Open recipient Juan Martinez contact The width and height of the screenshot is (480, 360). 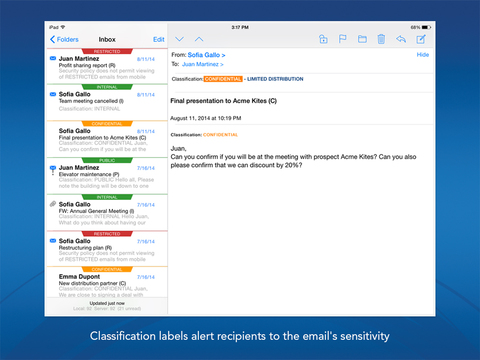coord(203,64)
